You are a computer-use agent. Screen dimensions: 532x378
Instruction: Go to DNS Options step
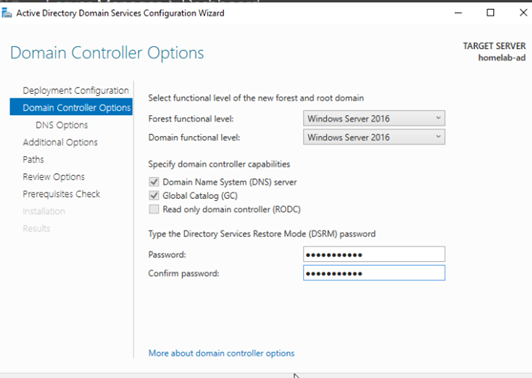coord(61,125)
